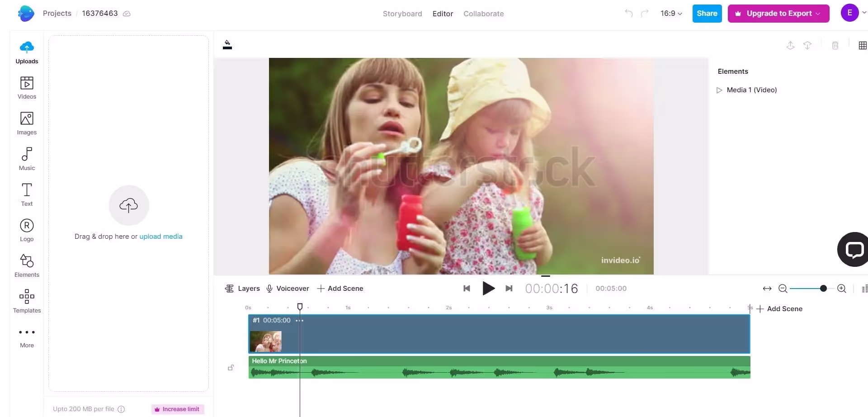Open the Videos library
Viewport: 868px width, 417px height.
point(27,88)
